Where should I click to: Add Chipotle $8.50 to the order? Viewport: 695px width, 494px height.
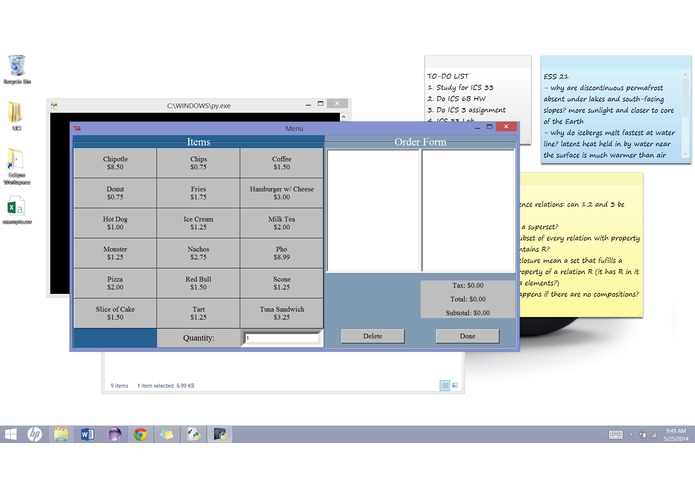click(115, 163)
